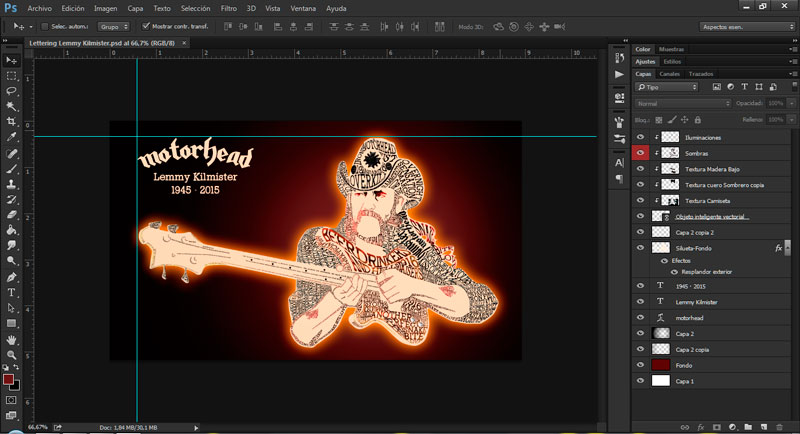The image size is (800, 434).
Task: Open the Normal blend mode dropdown
Action: 683,104
